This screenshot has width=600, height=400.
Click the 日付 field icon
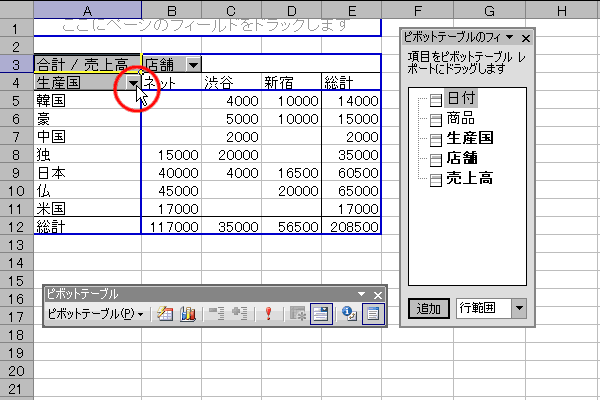(435, 100)
